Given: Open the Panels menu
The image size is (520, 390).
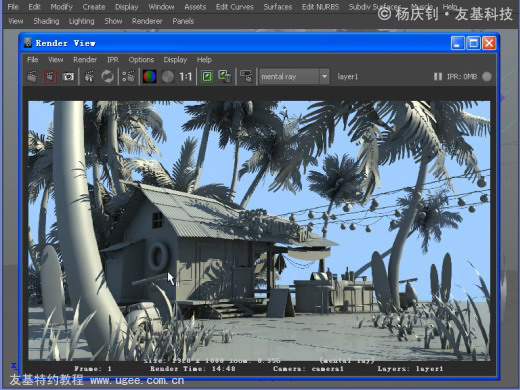Looking at the screenshot, I should tap(183, 21).
